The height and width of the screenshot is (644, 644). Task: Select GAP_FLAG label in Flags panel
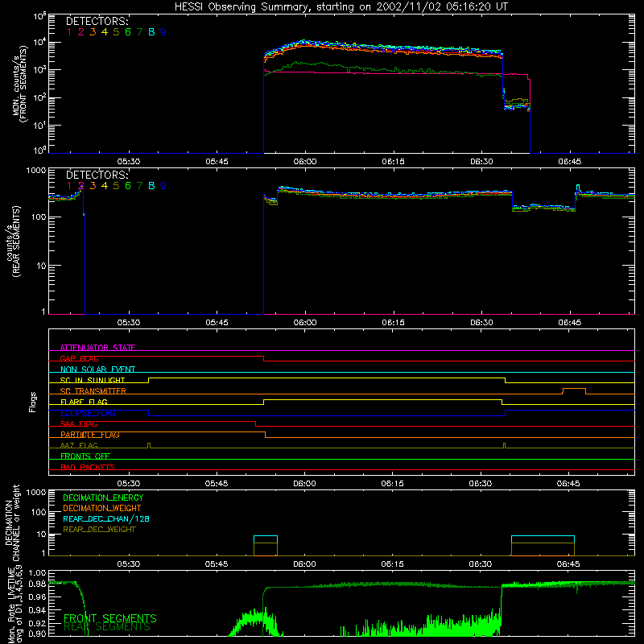coord(79,358)
